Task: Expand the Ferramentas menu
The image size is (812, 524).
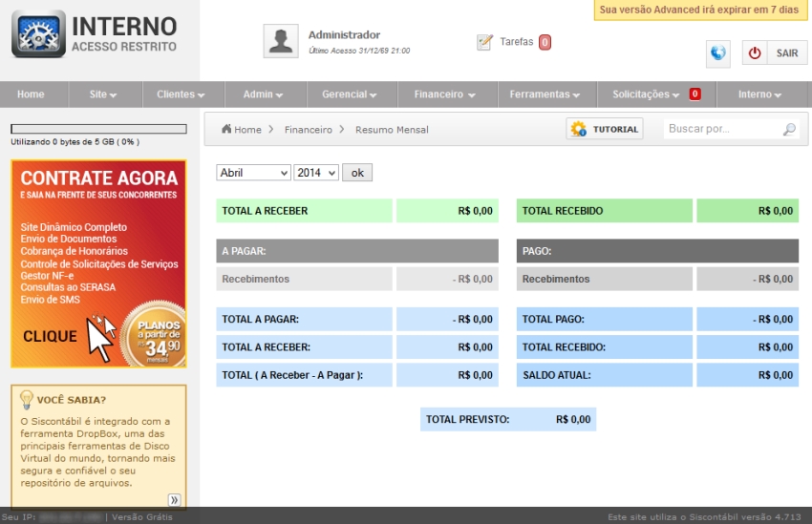Action: (x=545, y=94)
